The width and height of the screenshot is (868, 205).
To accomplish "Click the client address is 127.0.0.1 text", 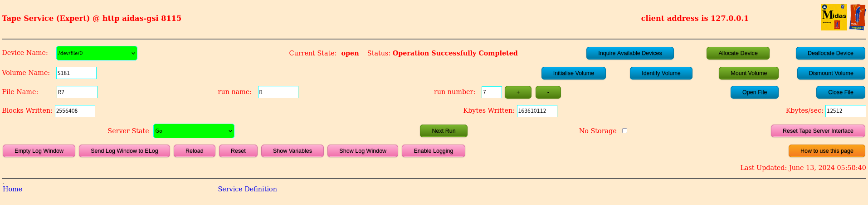I will (x=695, y=18).
